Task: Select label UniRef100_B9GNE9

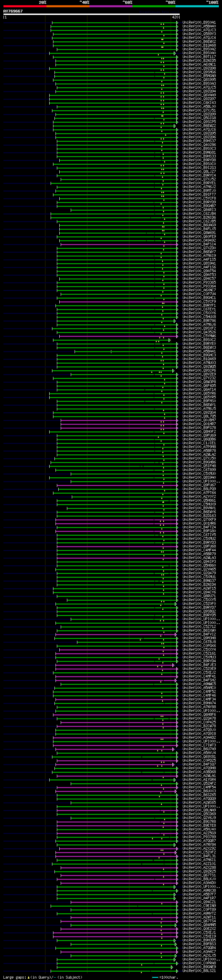Action: (199, 967)
